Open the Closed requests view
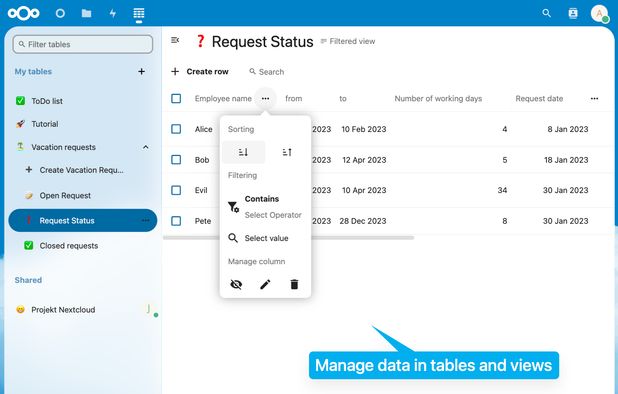 (82, 245)
